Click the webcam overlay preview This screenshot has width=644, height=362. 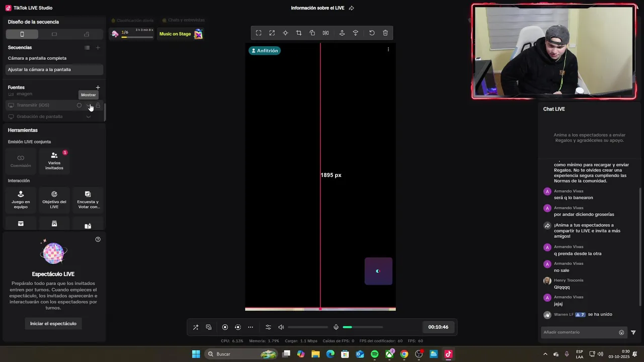pyautogui.click(x=554, y=52)
